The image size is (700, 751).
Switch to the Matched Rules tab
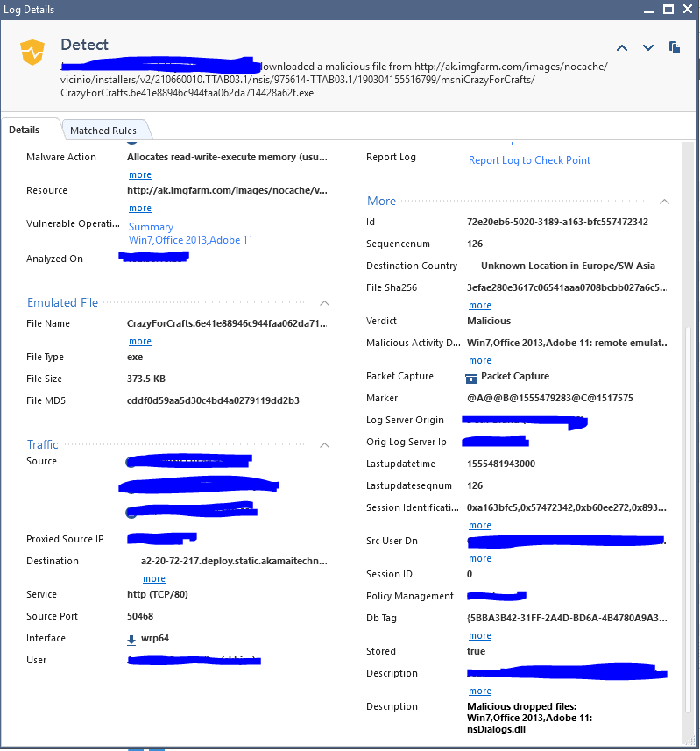tap(103, 131)
